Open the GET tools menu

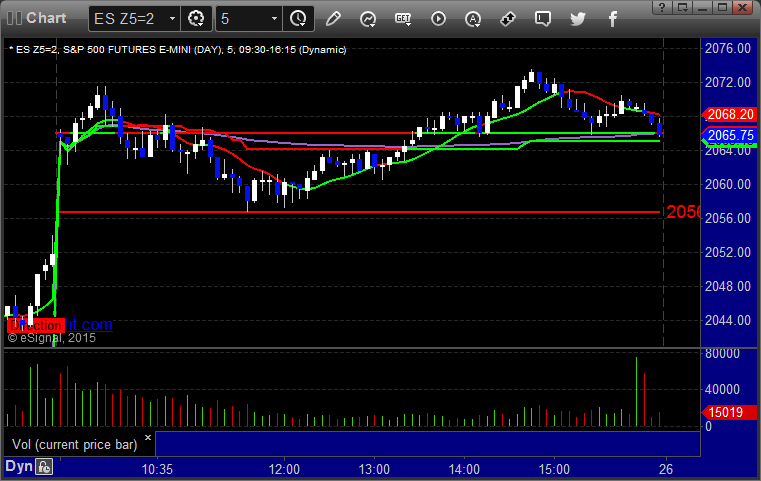pyautogui.click(x=403, y=19)
